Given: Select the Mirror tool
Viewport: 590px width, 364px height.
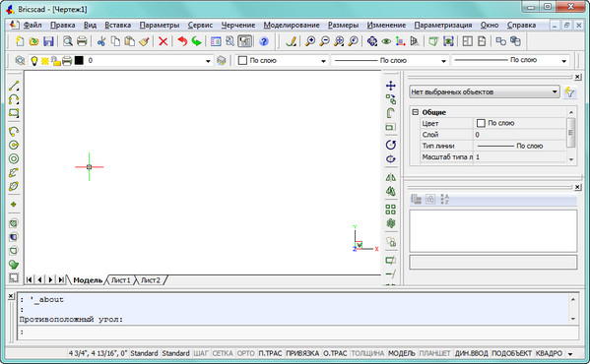Looking at the screenshot, I should click(391, 177).
